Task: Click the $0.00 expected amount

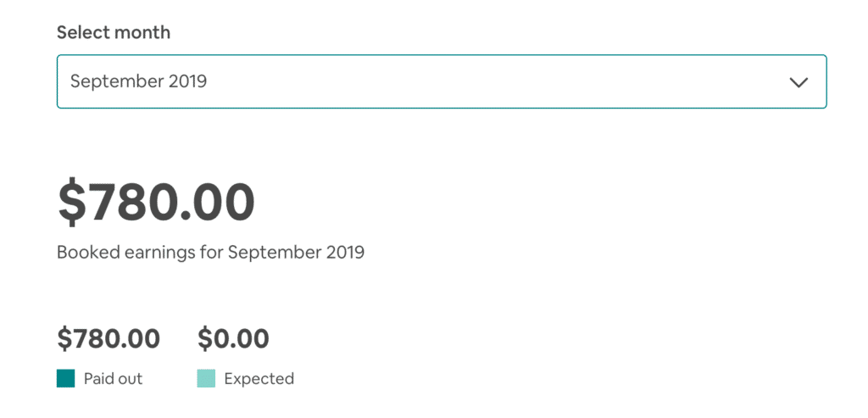Action: [233, 339]
